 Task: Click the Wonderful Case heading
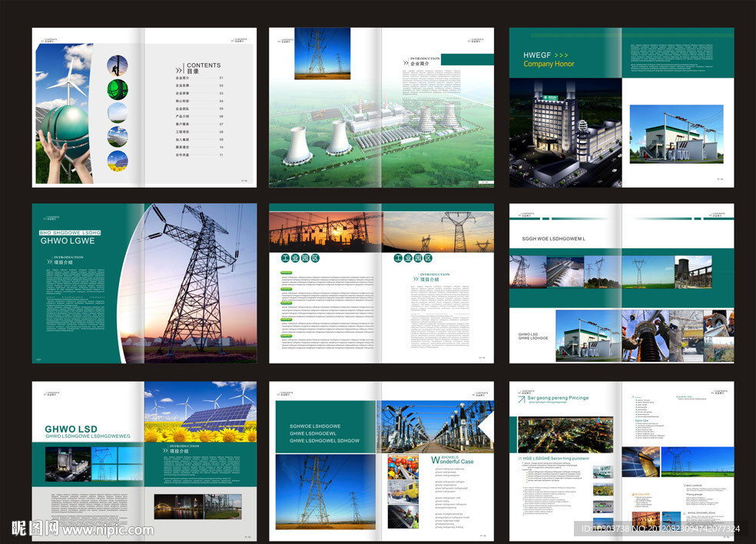[455, 461]
